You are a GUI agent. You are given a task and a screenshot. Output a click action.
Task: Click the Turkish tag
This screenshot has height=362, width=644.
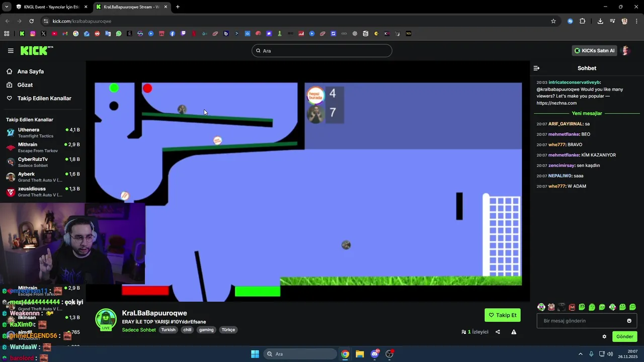coord(168,330)
